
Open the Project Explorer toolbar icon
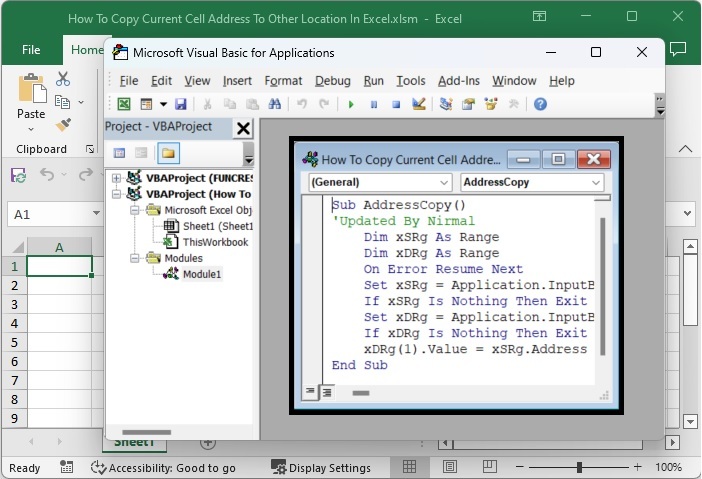pos(446,104)
